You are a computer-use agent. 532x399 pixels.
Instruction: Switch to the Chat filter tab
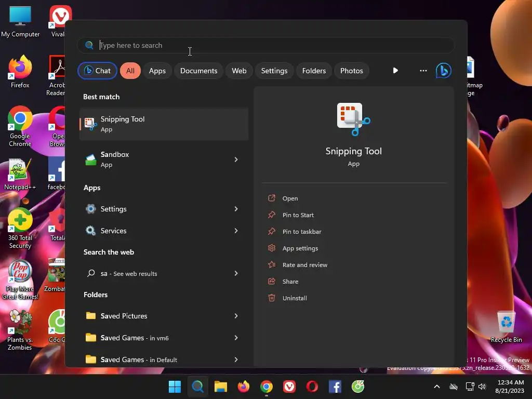tap(97, 71)
